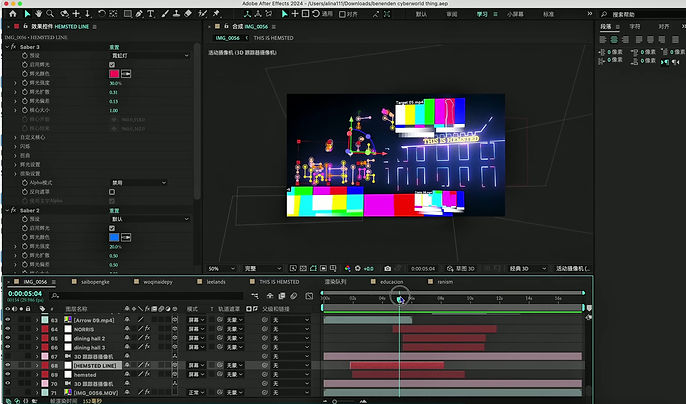This screenshot has width=686, height=404.
Task: Click the Saber 3 reset link
Action: (115, 46)
